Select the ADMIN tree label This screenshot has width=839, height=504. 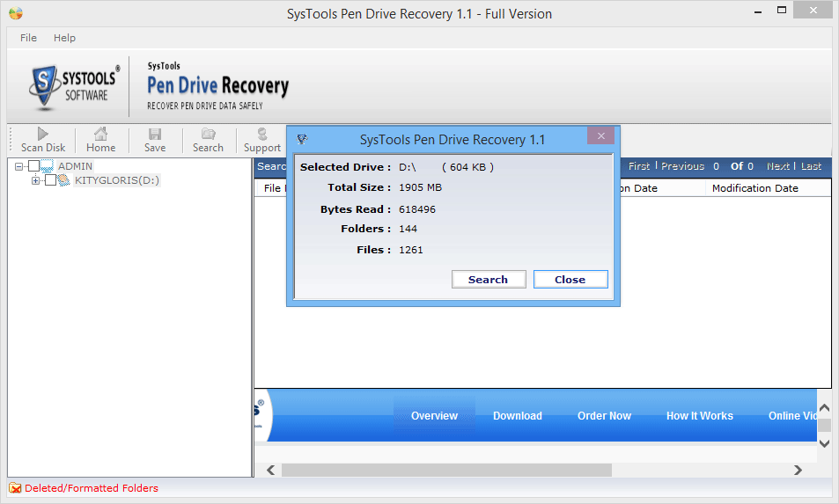point(75,166)
